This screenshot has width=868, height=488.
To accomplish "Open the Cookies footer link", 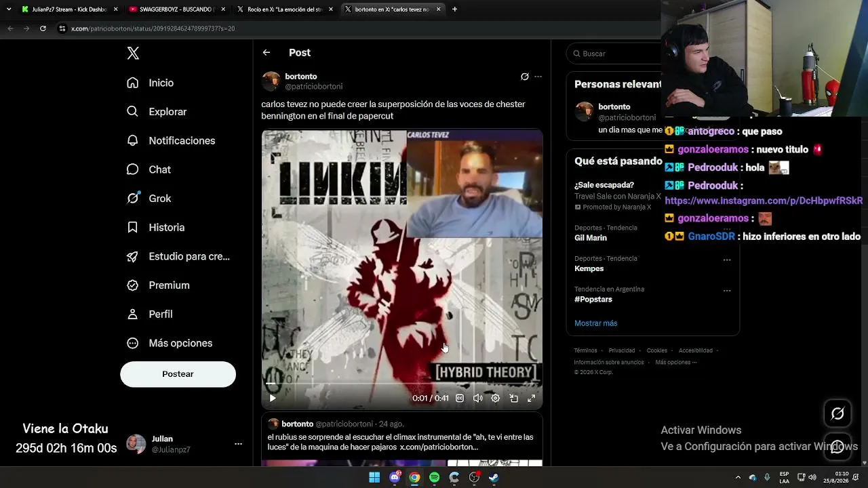I will point(657,350).
